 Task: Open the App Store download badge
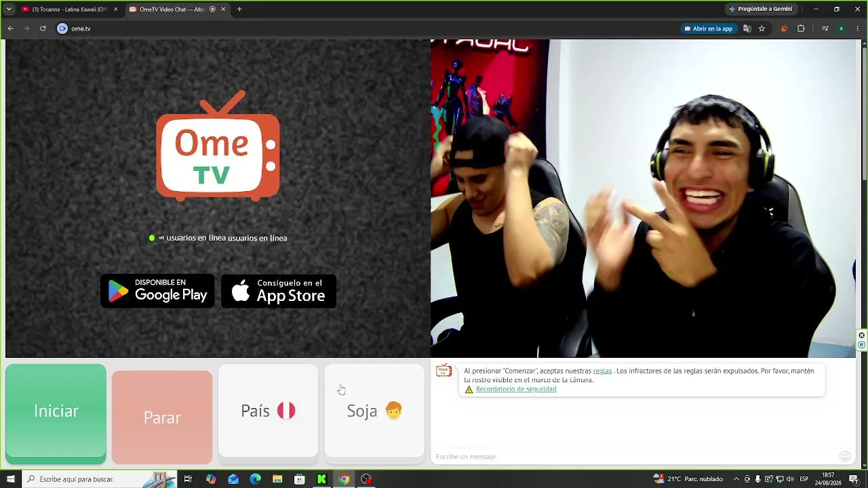[279, 291]
